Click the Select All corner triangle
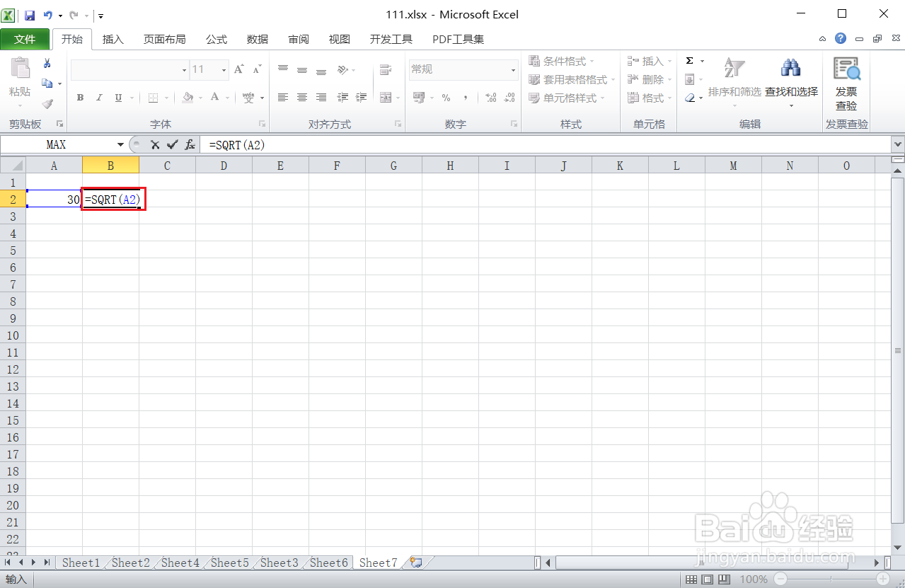Viewport: 905px width, 588px height. pos(13,166)
